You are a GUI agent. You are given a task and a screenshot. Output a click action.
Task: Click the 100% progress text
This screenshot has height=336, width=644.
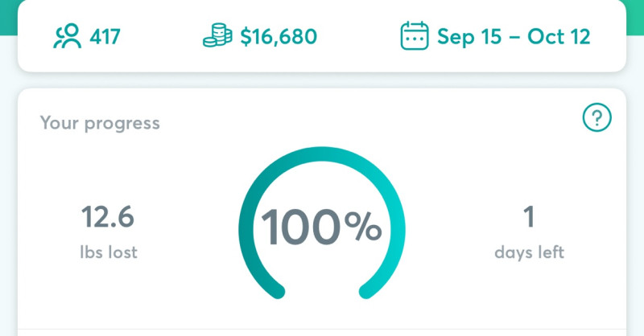coord(320,227)
